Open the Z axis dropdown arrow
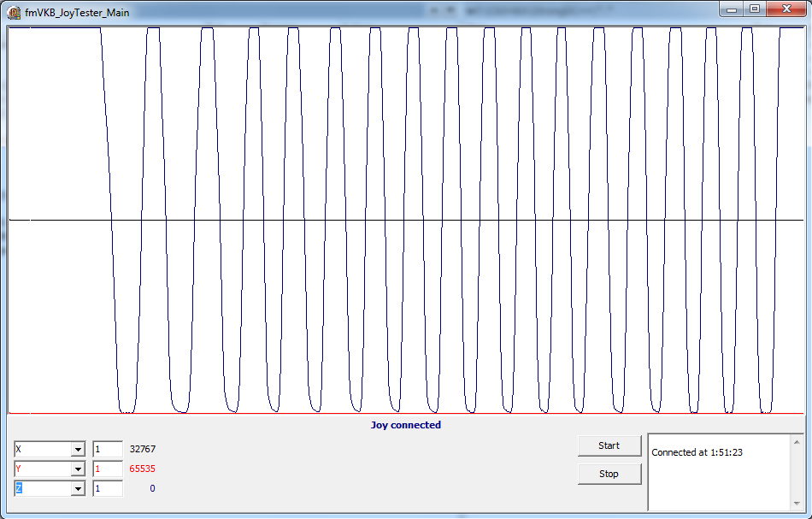The image size is (812, 519). pyautogui.click(x=78, y=488)
